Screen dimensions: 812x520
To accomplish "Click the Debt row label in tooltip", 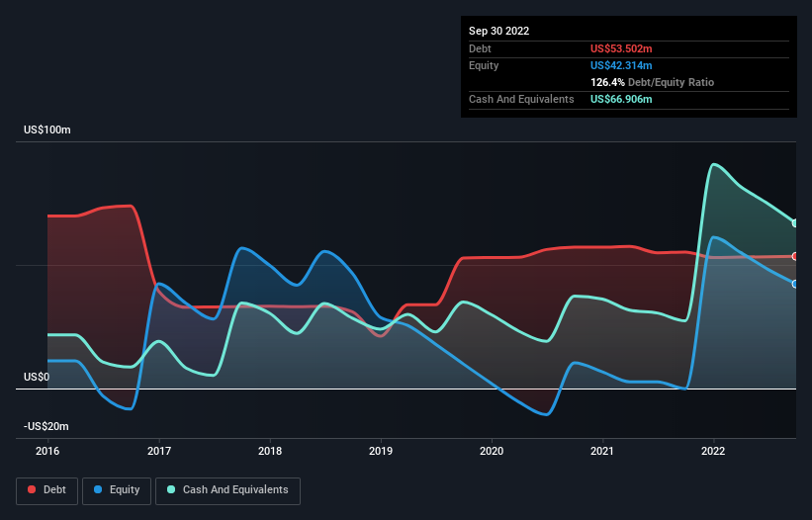I will [x=480, y=48].
